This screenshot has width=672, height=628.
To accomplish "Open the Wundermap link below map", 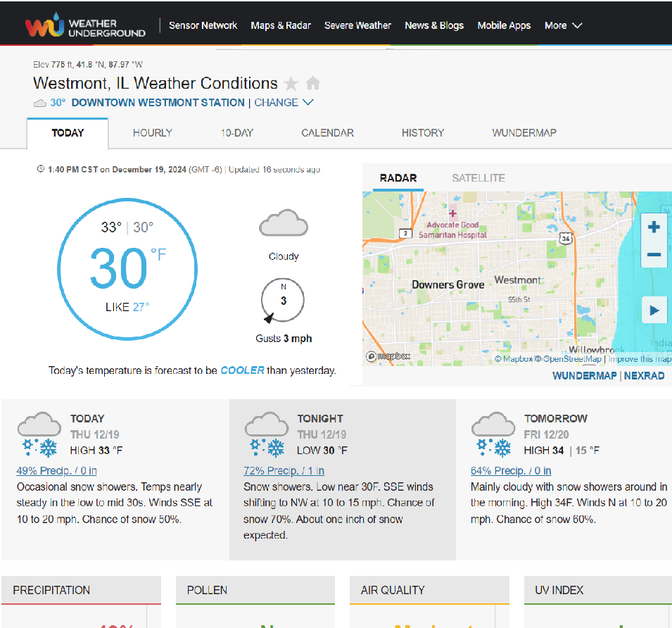I will (584, 375).
